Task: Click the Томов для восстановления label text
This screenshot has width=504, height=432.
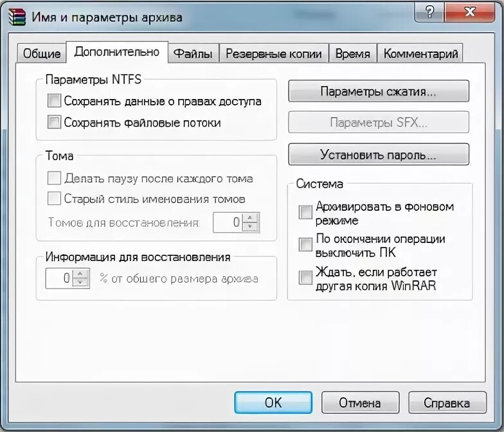Action: [123, 222]
